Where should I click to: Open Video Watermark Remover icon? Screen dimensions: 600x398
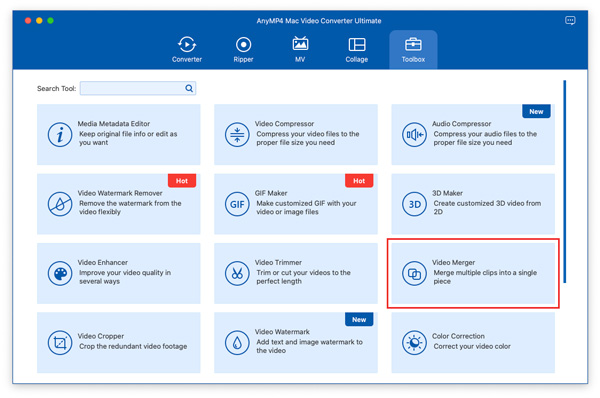tap(60, 204)
